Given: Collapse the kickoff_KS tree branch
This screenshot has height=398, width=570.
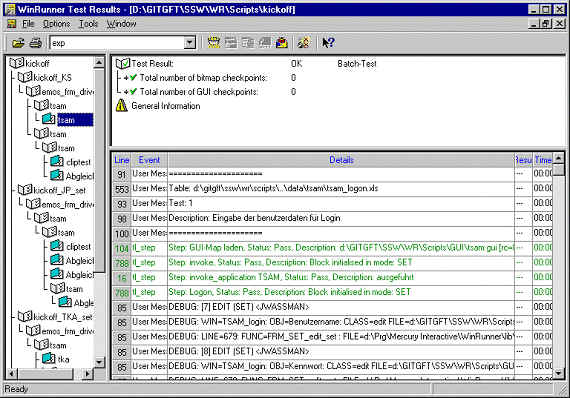Looking at the screenshot, I should click(12, 77).
